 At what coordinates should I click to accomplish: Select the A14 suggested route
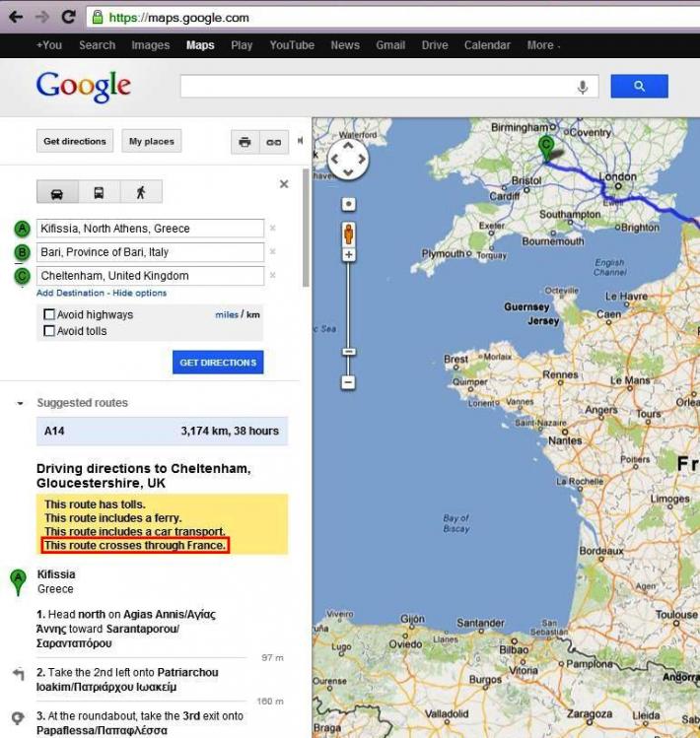point(163,432)
